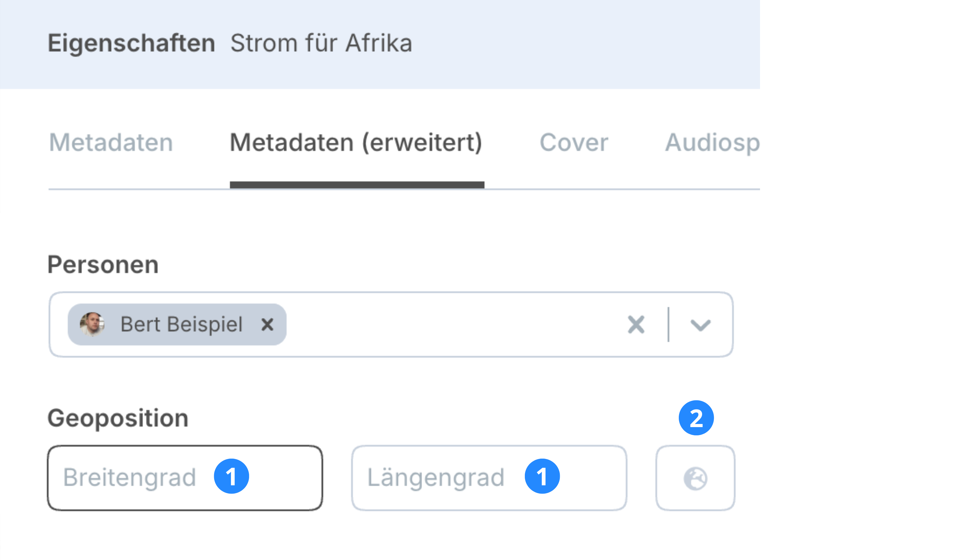The height and width of the screenshot is (560, 977).
Task: Switch to the Metadaten tab
Action: (x=111, y=143)
